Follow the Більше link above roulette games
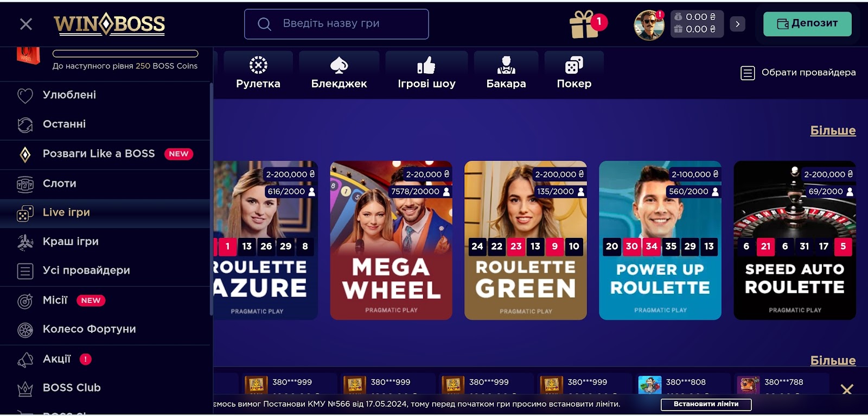The height and width of the screenshot is (416, 868). click(x=833, y=130)
